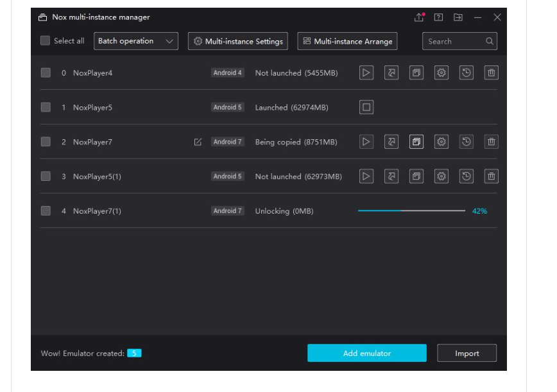The width and height of the screenshot is (557, 392).
Task: Check the NoxPlayer4 row checkbox
Action: coord(46,72)
